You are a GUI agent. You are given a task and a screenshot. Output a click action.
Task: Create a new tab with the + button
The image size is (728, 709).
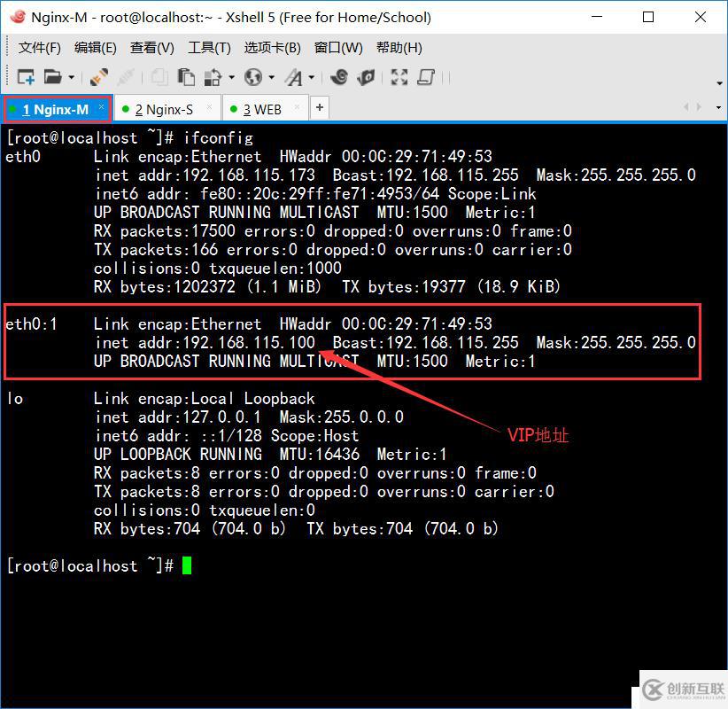point(321,107)
